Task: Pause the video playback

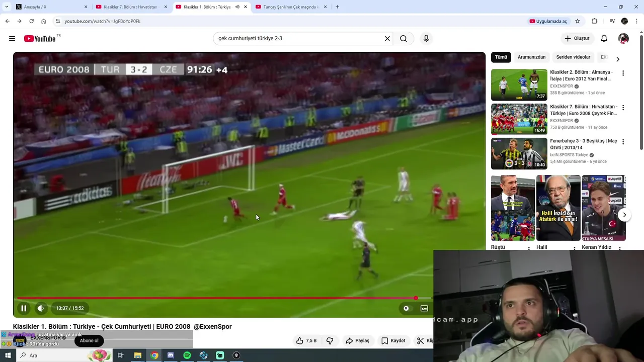Action: pyautogui.click(x=24, y=308)
